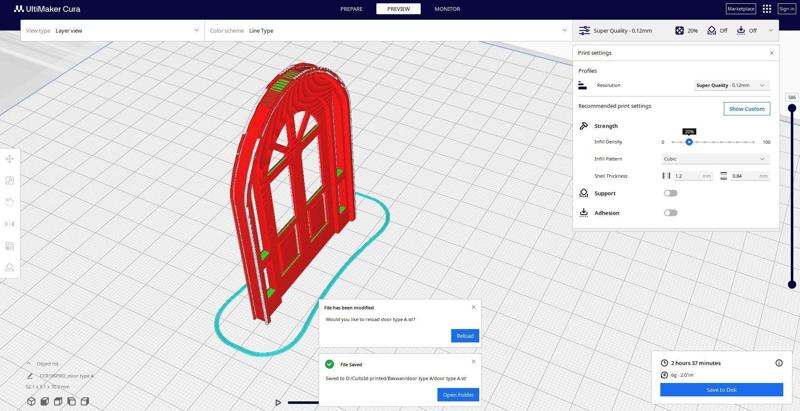Click the Resolution layers icon
The height and width of the screenshot is (411, 800).
click(583, 85)
